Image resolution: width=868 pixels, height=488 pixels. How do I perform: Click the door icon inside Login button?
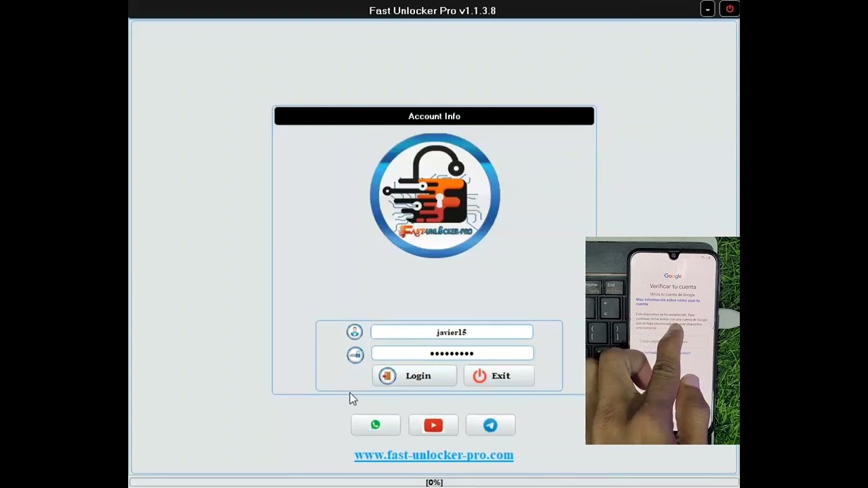pyautogui.click(x=387, y=376)
